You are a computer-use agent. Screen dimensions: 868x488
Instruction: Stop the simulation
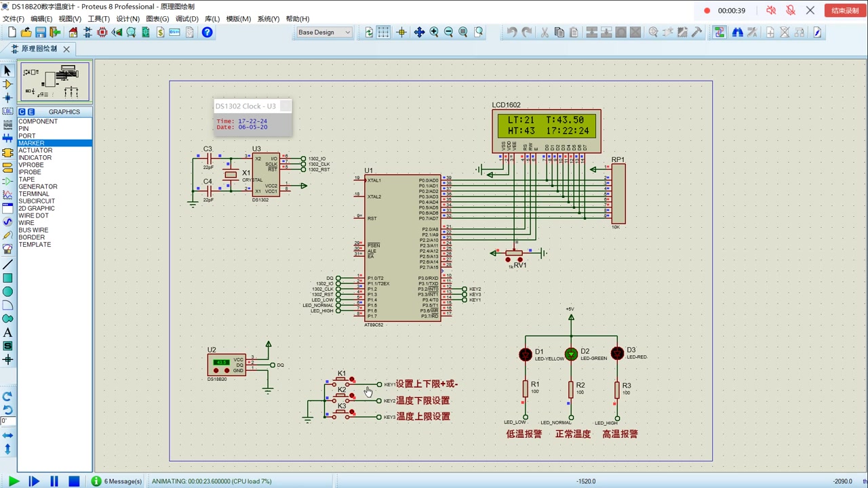(x=74, y=481)
